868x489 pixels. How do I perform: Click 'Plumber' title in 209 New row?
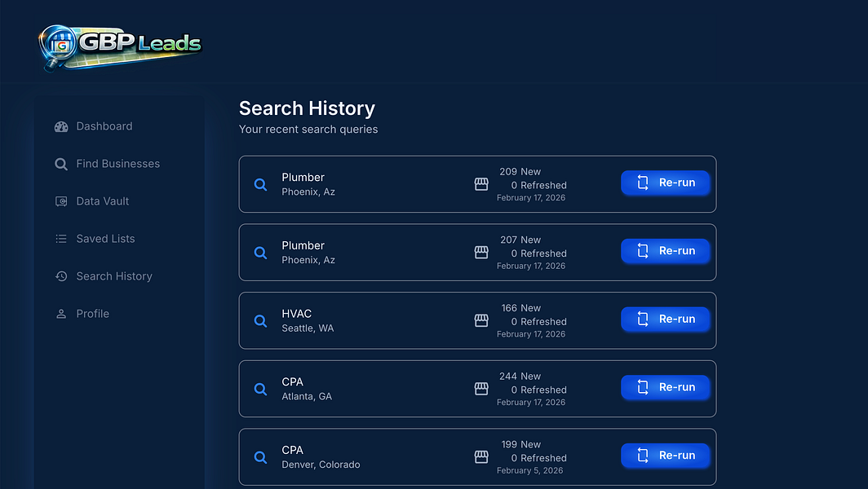(303, 178)
